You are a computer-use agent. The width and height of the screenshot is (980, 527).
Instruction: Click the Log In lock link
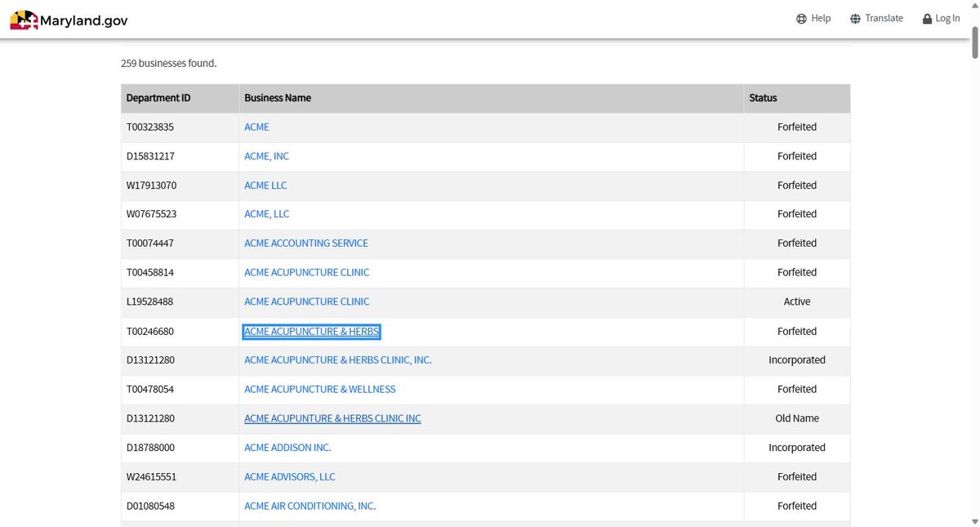(x=942, y=18)
